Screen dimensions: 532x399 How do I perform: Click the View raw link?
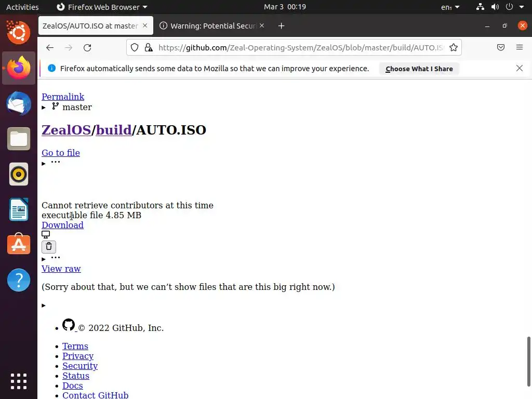point(61,269)
